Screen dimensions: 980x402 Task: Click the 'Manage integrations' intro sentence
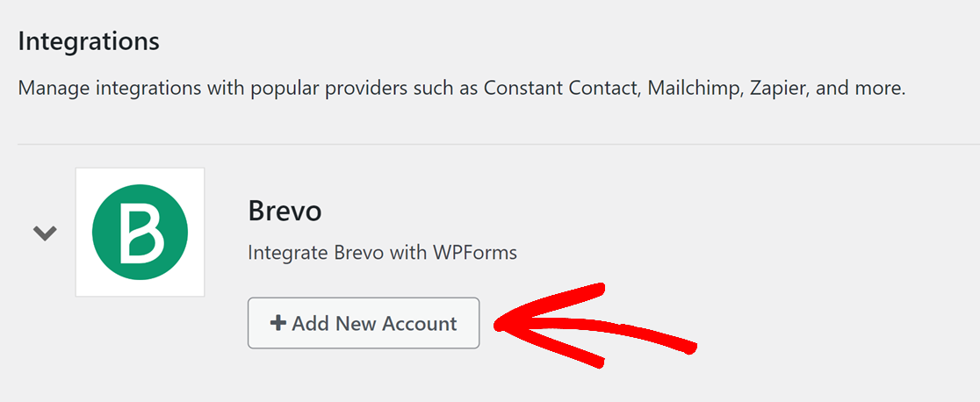(462, 88)
